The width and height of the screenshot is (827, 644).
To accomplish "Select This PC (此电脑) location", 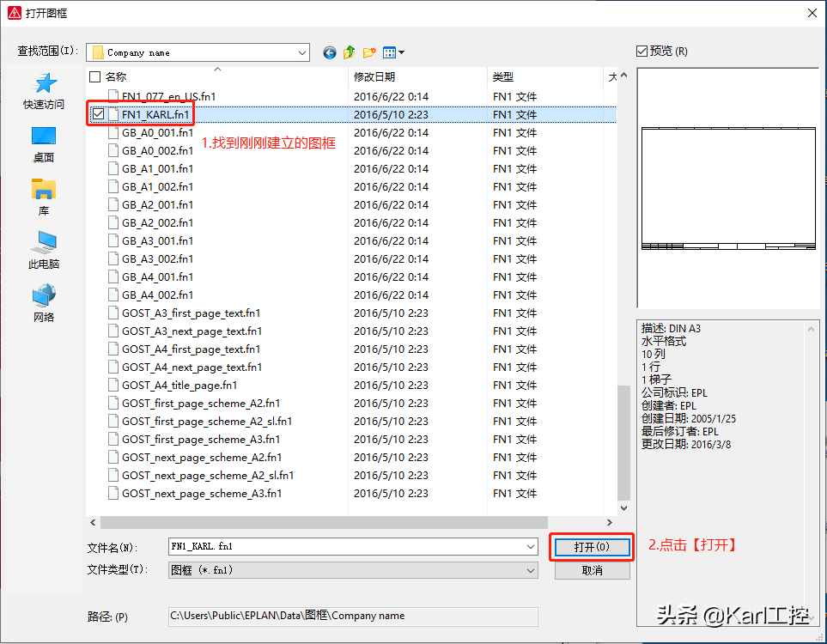I will [43, 251].
